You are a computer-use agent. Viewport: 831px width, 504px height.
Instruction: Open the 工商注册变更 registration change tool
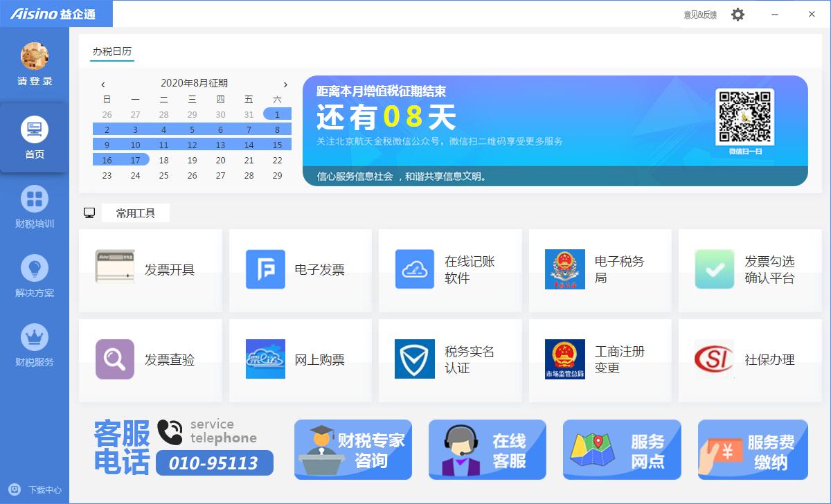[600, 359]
